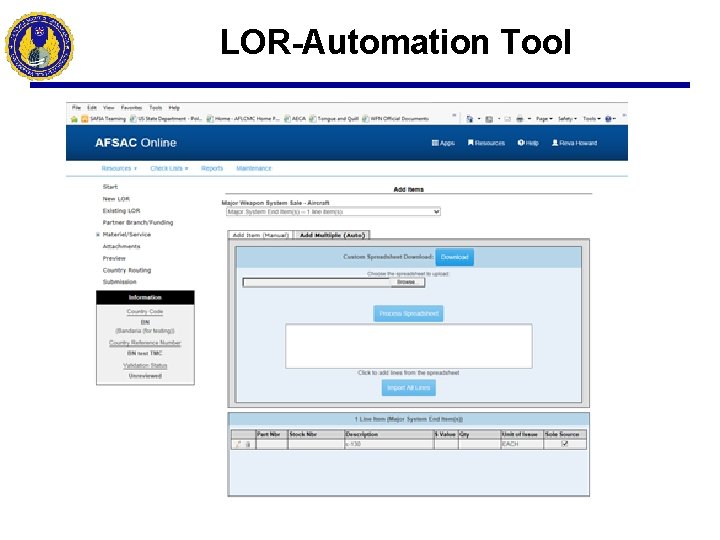Open Existing LOR in sidebar
This screenshot has height=540, width=720.
point(121,211)
